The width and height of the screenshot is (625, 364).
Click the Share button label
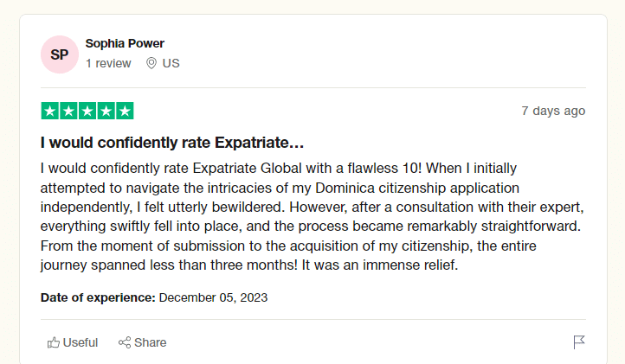coord(151,342)
